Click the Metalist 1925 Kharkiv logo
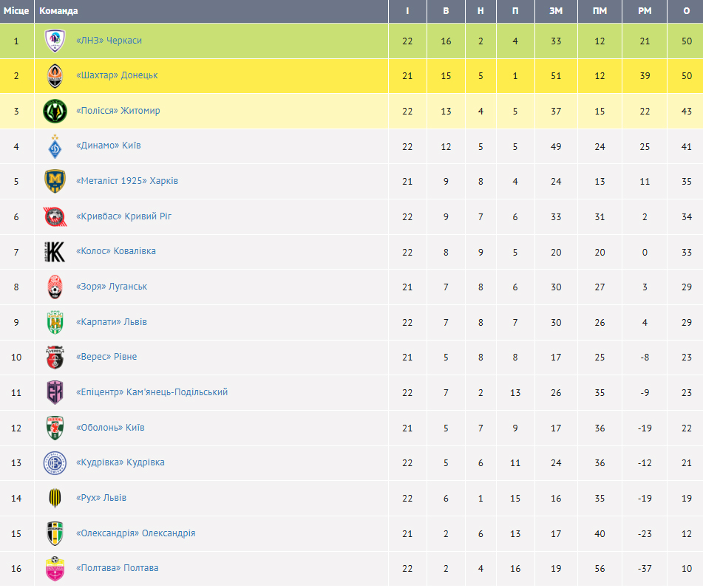The image size is (703, 588). (55, 182)
